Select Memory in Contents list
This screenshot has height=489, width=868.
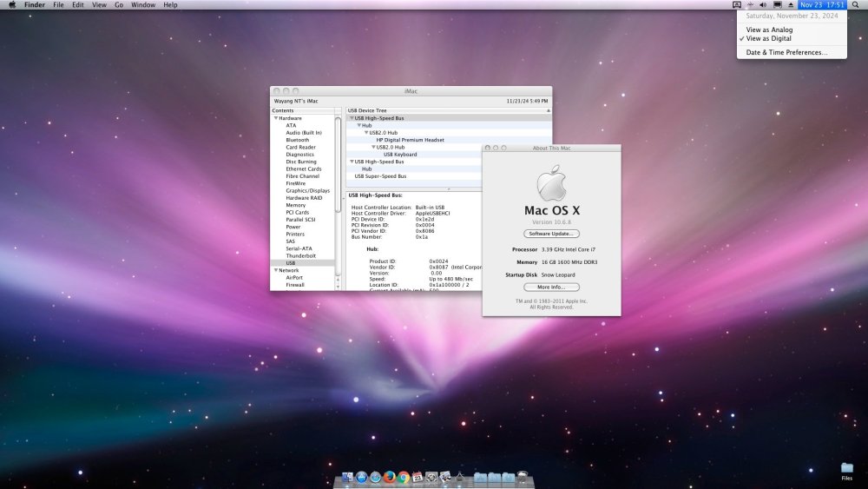[296, 205]
